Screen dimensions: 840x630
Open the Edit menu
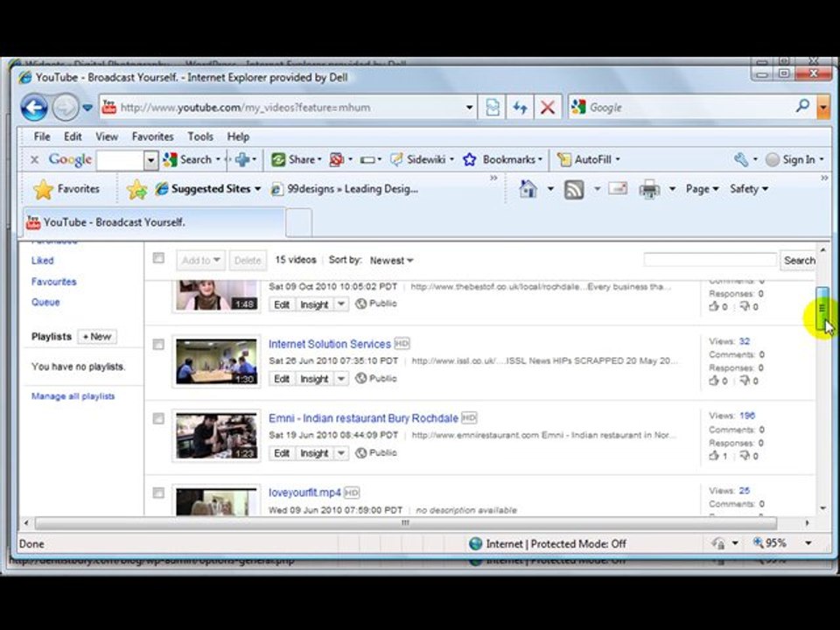(x=73, y=136)
